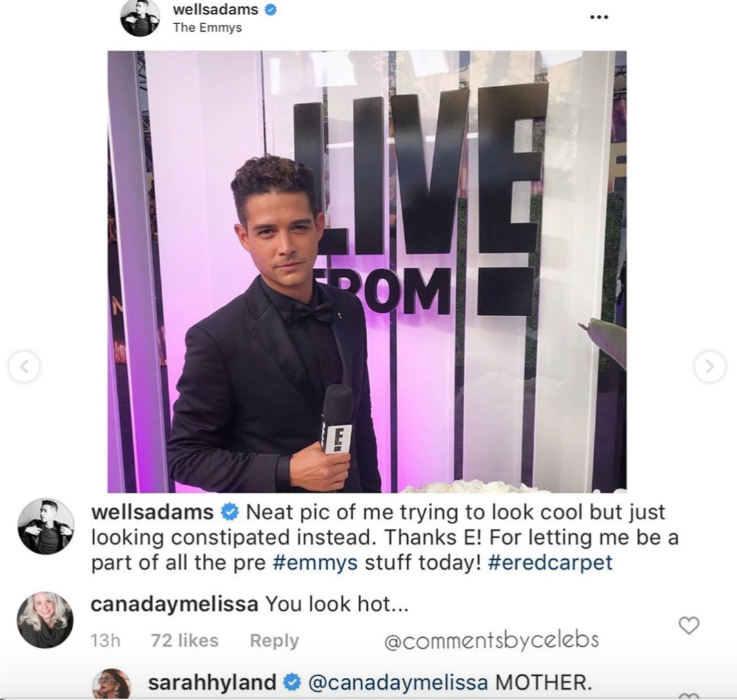This screenshot has width=737, height=700.
Task: Click wellsadams avatar beside the caption
Action: tap(46, 526)
